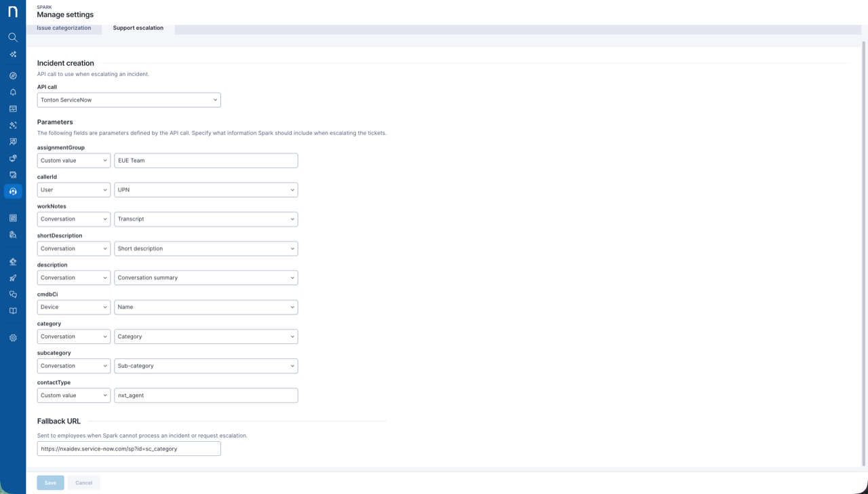This screenshot has width=868, height=494.
Task: Expand the API call Tonton ServiceNow dropdown
Action: [129, 100]
